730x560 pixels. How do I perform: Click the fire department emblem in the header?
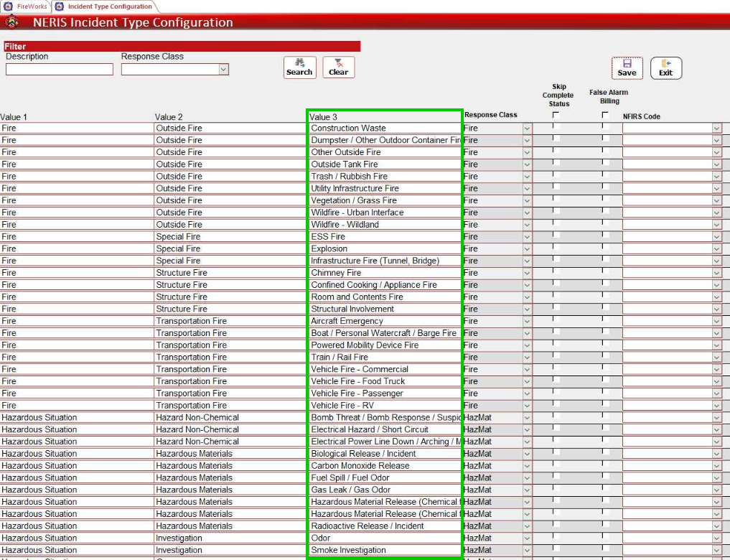coord(11,22)
